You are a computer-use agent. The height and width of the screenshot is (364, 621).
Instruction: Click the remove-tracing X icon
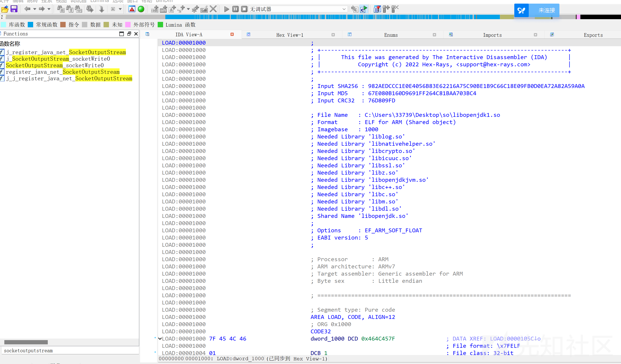tap(395, 9)
